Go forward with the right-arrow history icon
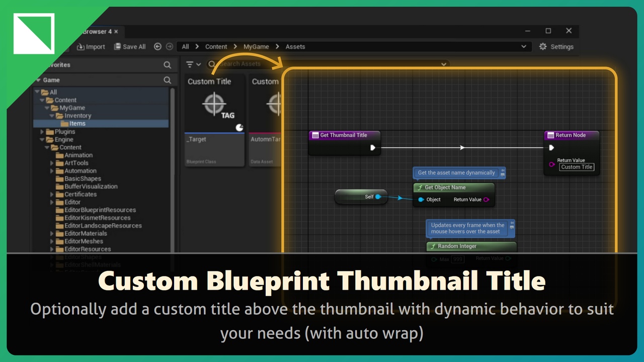 170,46
